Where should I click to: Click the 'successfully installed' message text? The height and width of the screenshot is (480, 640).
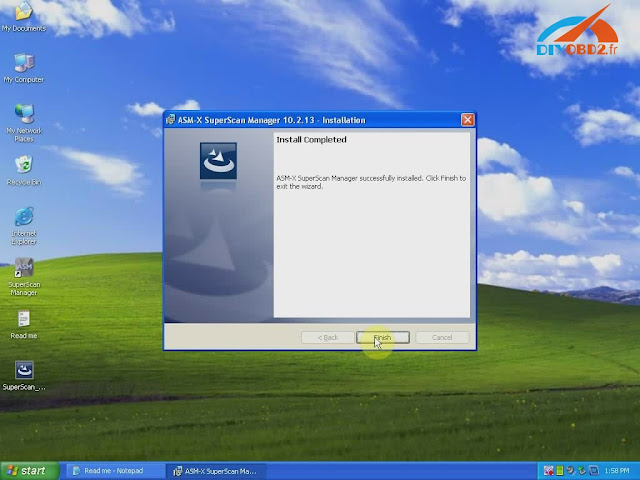click(x=371, y=182)
